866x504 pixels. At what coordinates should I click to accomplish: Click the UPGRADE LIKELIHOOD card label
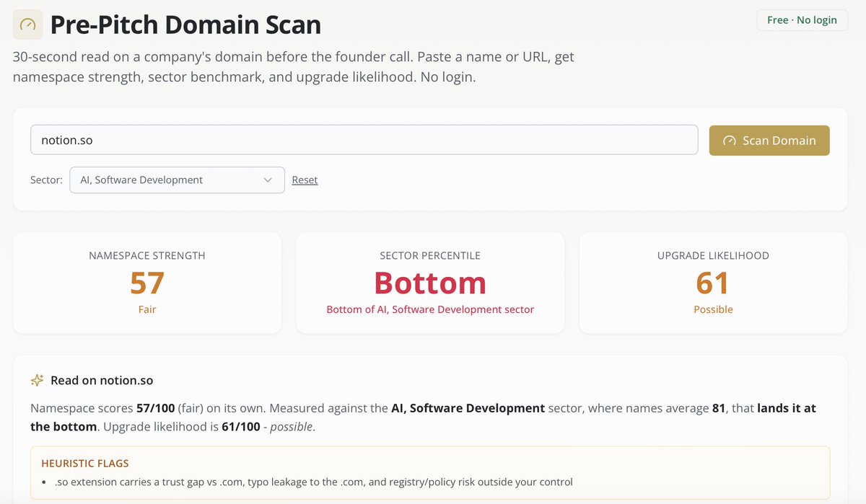coord(713,255)
